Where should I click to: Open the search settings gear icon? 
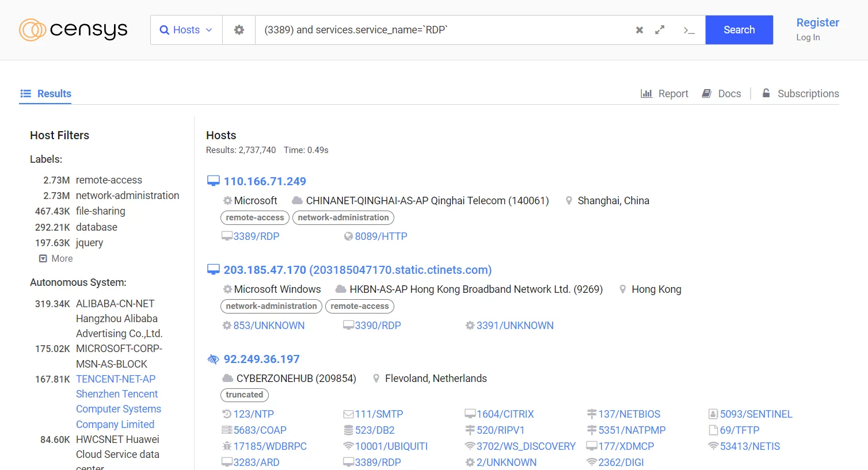point(238,29)
